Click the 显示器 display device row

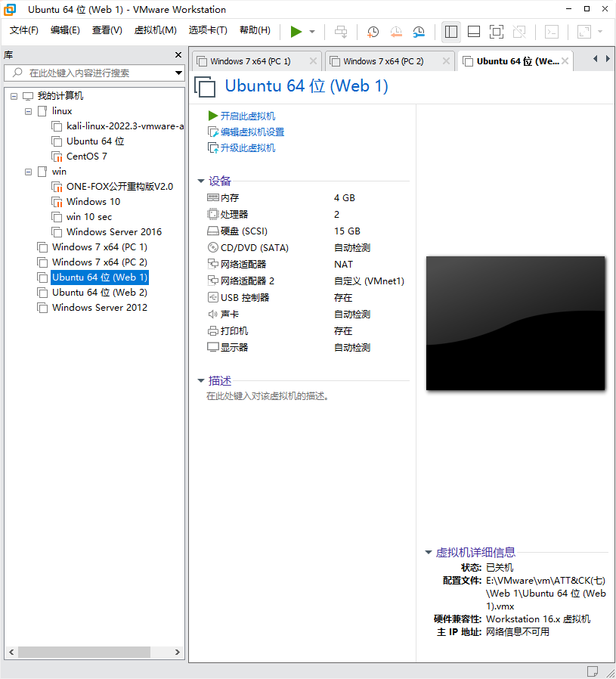pyautogui.click(x=308, y=347)
